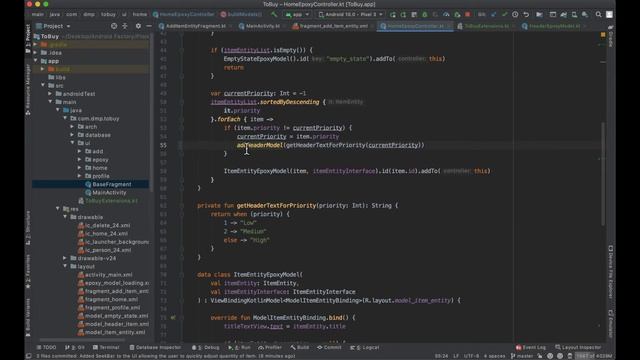The image size is (640, 360).
Task: Click the override gutter icon beside bind()
Action: [173, 318]
